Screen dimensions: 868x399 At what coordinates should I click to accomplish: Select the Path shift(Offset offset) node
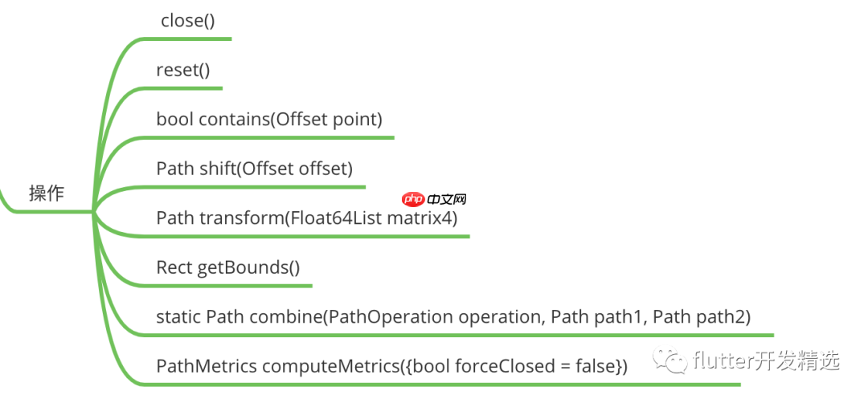coord(255,169)
